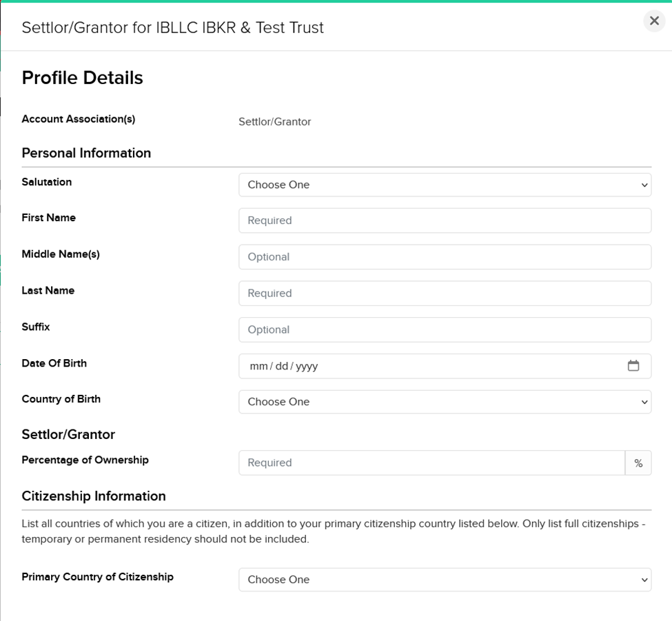This screenshot has width=672, height=621.
Task: Click the Date Of Birth label
Action: (54, 363)
